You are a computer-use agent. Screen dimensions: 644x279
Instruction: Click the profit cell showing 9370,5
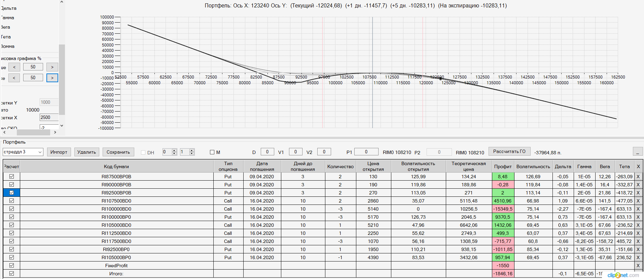(503, 217)
